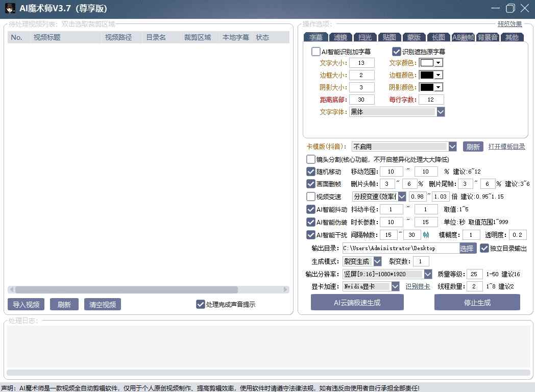535x392 pixels.
Task: Open the AB融帧 tab
Action: (463, 37)
